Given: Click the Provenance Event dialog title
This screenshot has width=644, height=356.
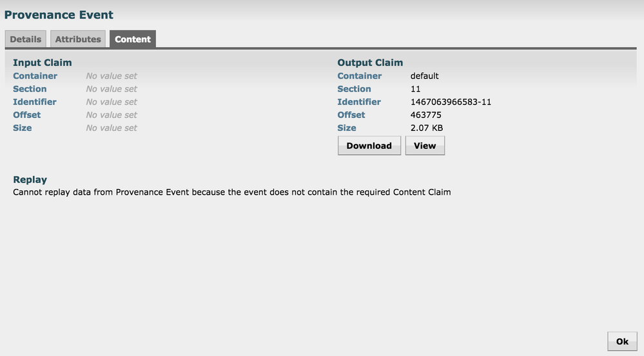Looking at the screenshot, I should pyautogui.click(x=59, y=15).
